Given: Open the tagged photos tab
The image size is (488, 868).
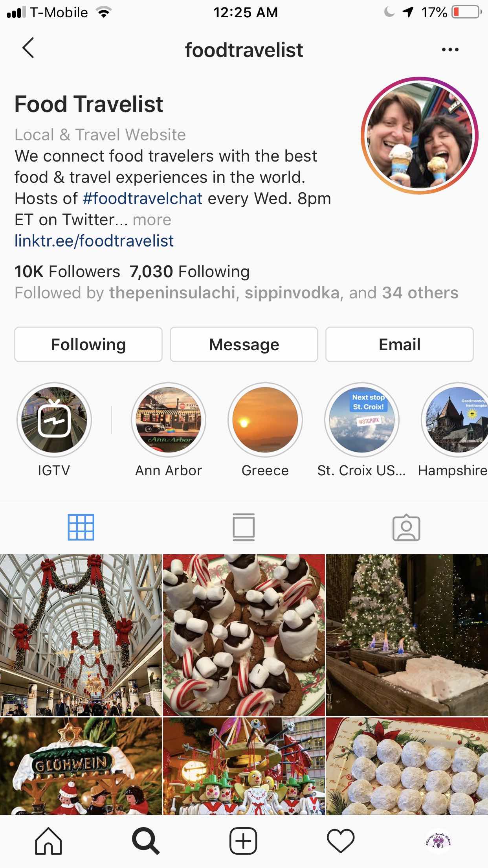Looking at the screenshot, I should pos(406,527).
